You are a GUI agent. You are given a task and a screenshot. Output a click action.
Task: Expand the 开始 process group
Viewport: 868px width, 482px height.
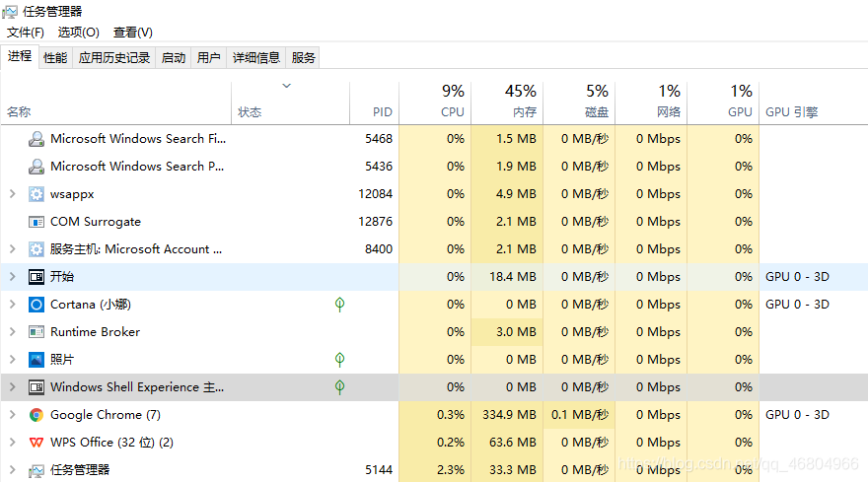coord(12,277)
